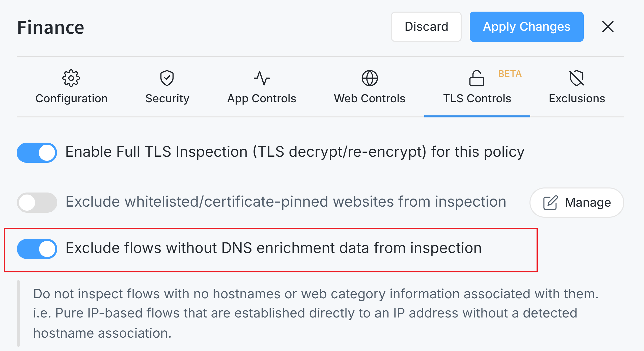Open the Web Controls tab
Image resolution: width=644 pixels, height=351 pixels.
coord(370,99)
